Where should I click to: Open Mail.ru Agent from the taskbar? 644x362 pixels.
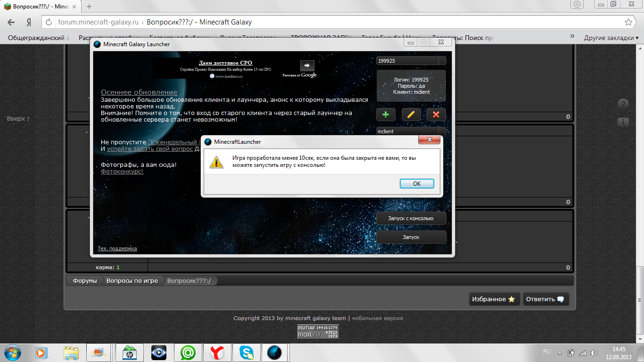point(188,352)
